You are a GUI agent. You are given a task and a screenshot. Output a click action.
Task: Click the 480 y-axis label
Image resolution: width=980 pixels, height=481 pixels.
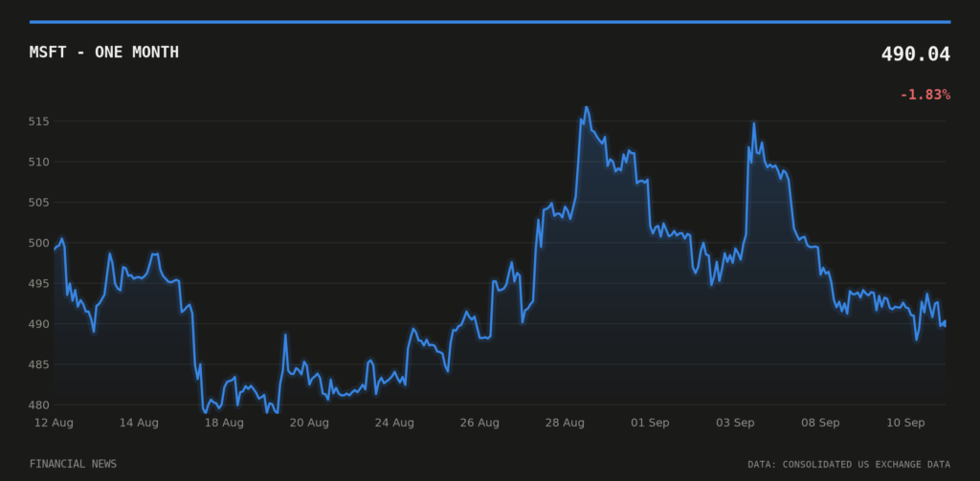click(x=37, y=404)
